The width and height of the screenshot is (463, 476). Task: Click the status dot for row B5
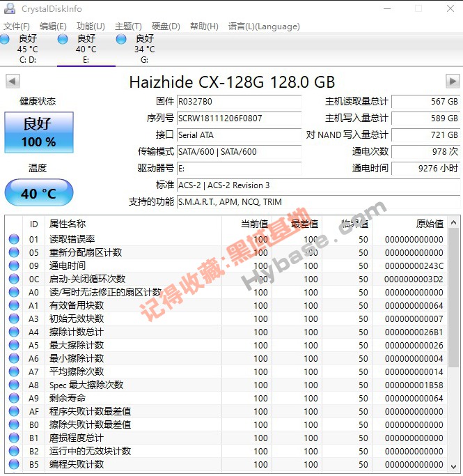(14, 464)
